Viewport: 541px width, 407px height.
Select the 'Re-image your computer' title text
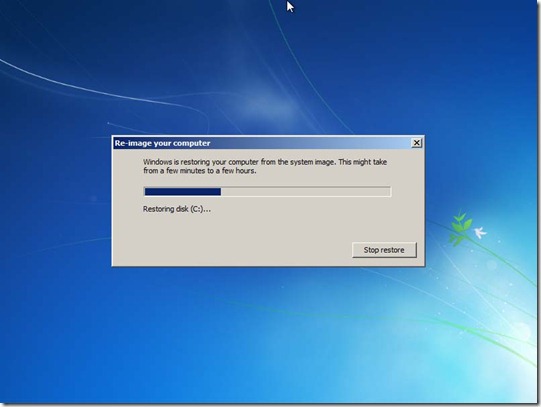coord(162,143)
